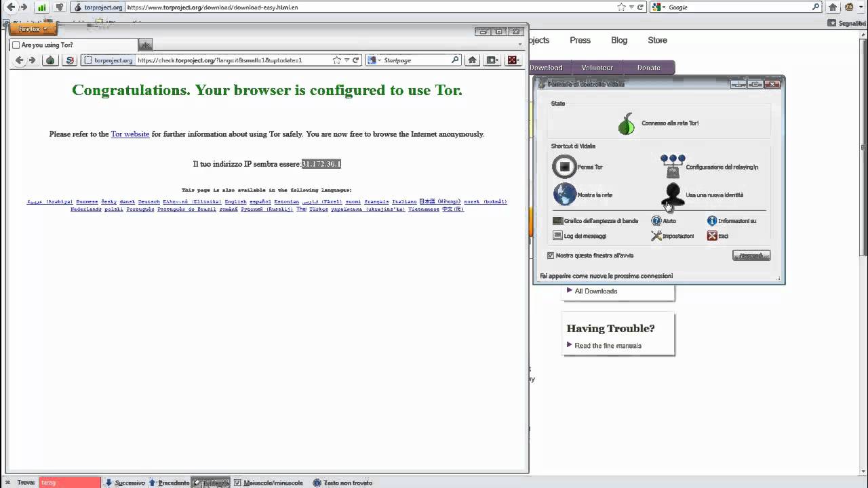Click the magnifier in the Google search box
The image size is (868, 488).
[x=816, y=7]
